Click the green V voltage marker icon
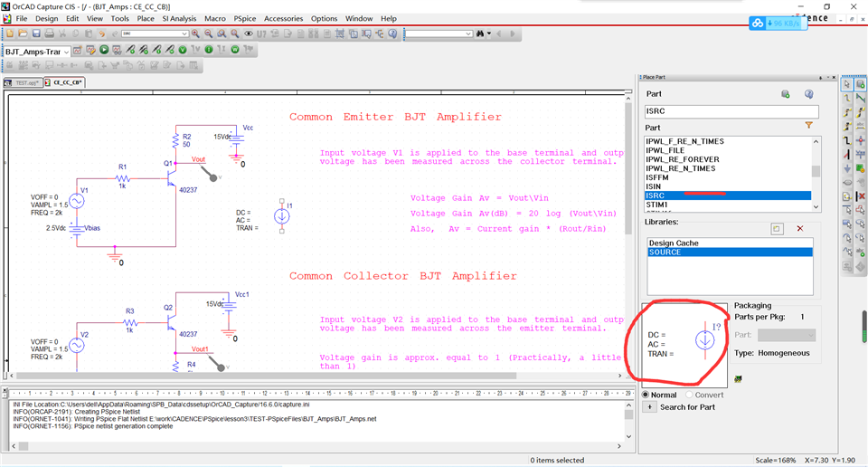Viewport: 868px width, 467px height. pyautogui.click(x=182, y=50)
